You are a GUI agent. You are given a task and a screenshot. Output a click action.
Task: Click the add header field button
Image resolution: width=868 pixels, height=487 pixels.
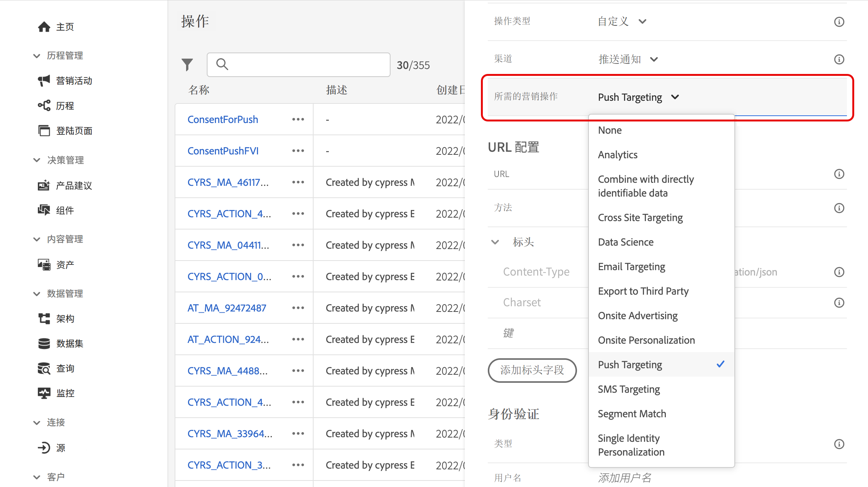(532, 370)
